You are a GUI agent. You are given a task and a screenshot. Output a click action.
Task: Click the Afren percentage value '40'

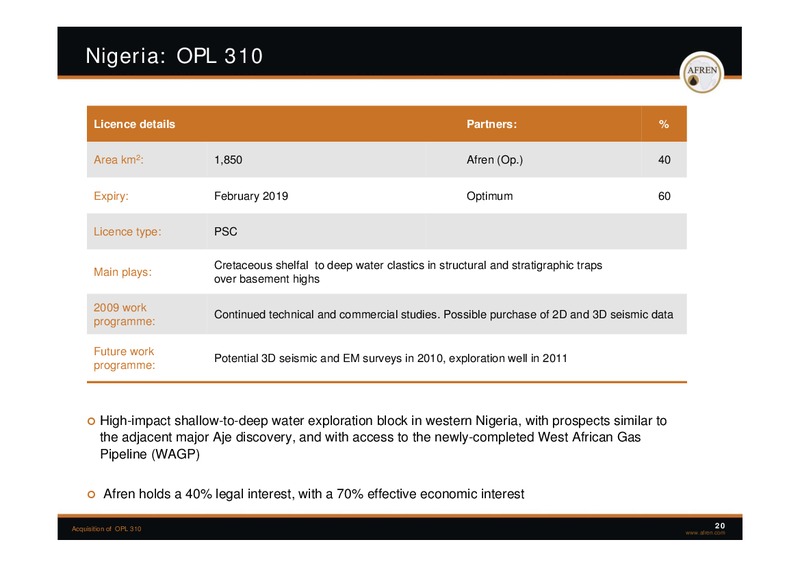pos(664,160)
